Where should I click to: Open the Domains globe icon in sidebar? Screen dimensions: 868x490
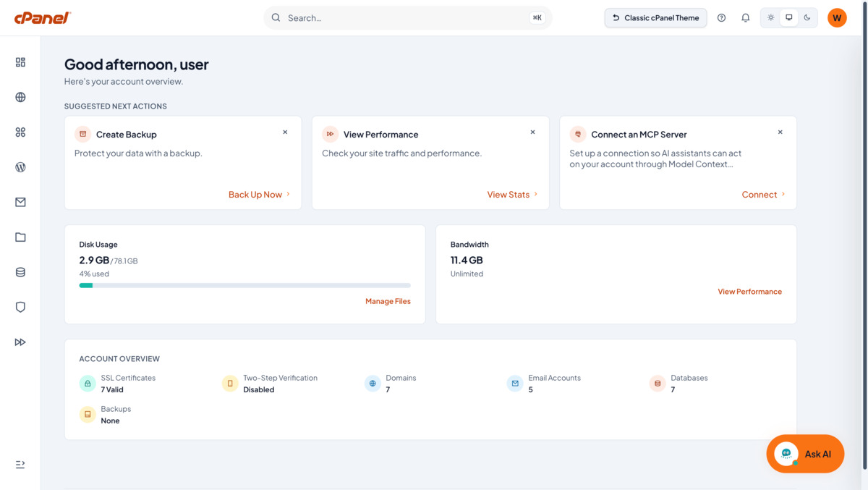(x=20, y=97)
